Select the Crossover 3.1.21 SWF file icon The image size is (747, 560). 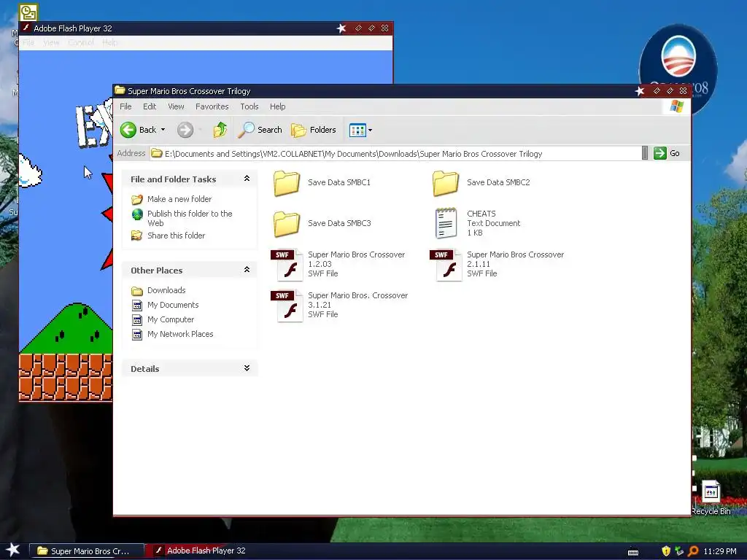click(x=287, y=306)
